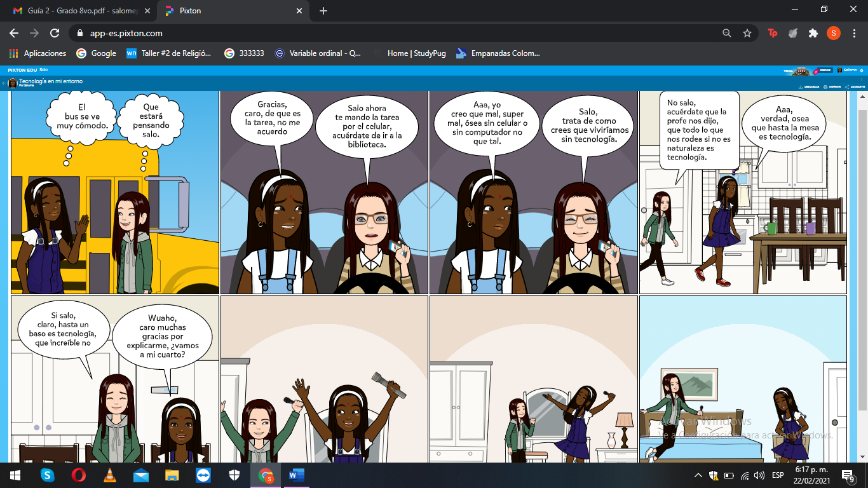This screenshot has height=488, width=868.
Task: Click the Imprimir print button
Action: pyautogui.click(x=832, y=86)
